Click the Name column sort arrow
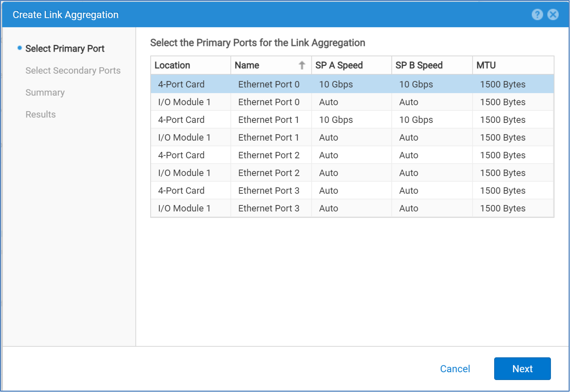The height and width of the screenshot is (392, 570). click(302, 65)
